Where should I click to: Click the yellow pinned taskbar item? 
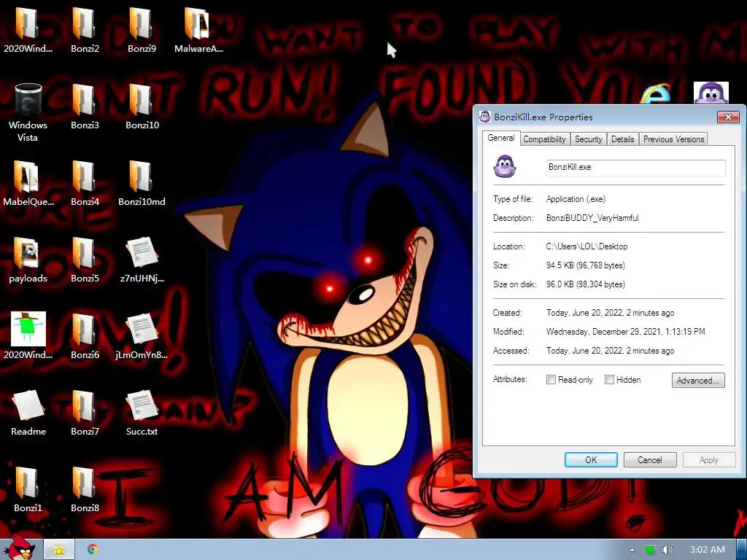pos(59,550)
